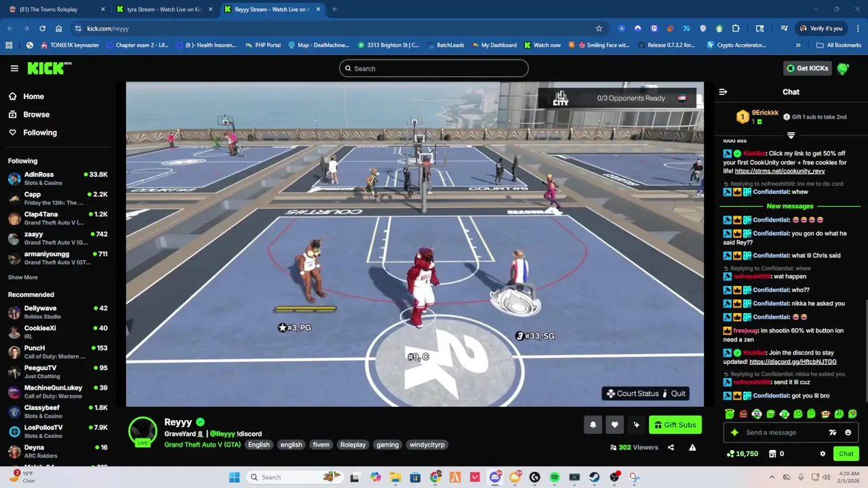Open the discord.gg link in chat
868x488 pixels.
click(793, 362)
